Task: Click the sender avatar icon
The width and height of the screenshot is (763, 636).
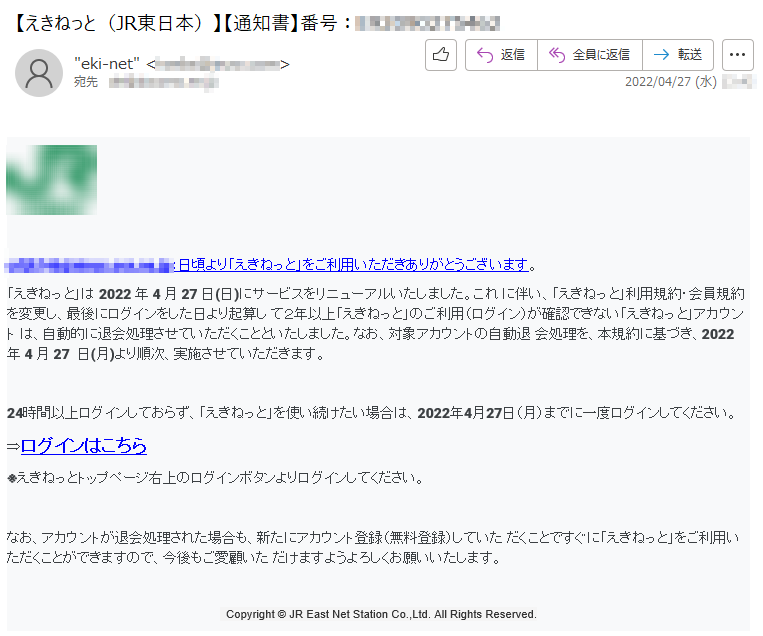Action: pyautogui.click(x=39, y=73)
